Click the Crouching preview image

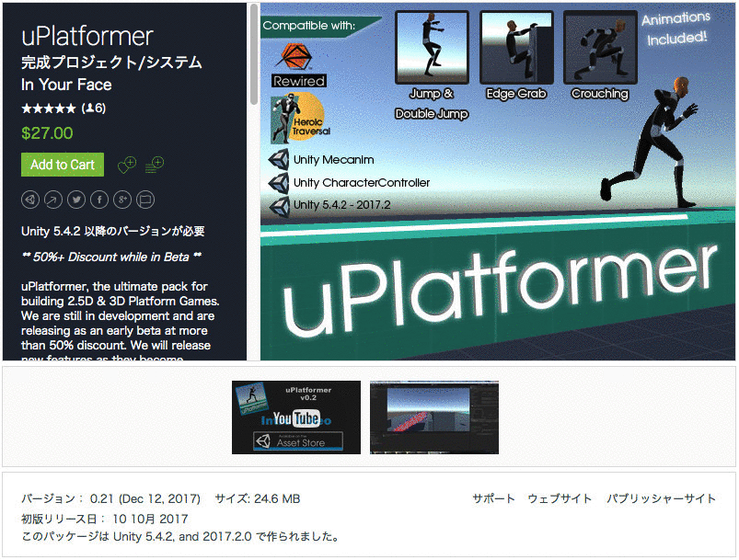pos(600,48)
